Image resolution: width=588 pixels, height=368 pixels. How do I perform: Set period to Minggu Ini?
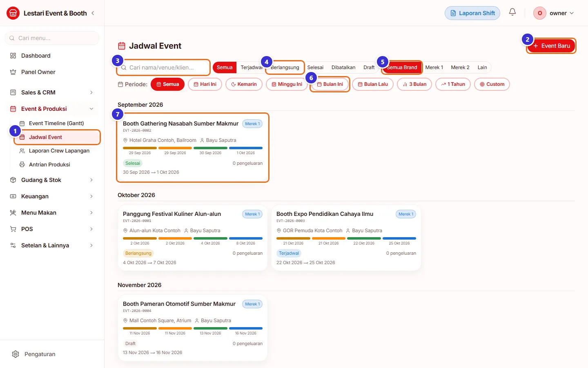pos(287,84)
